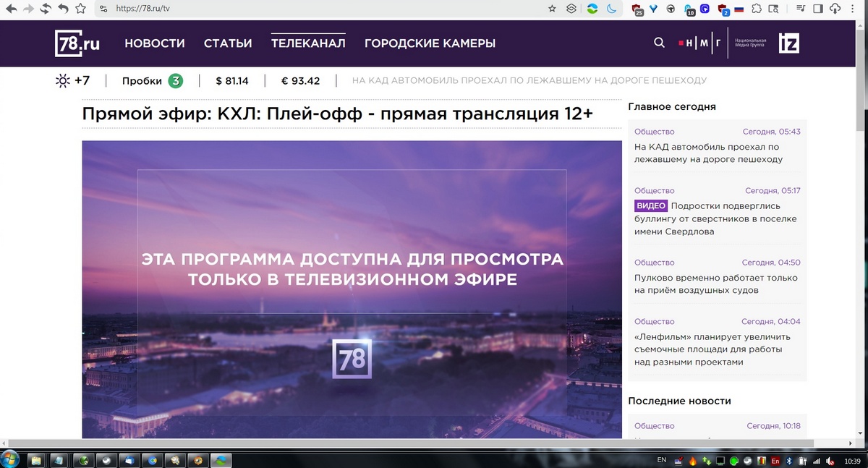868x468 pixels.
Task: Open article about Подростки подверглись буллингу
Action: pyautogui.click(x=715, y=218)
